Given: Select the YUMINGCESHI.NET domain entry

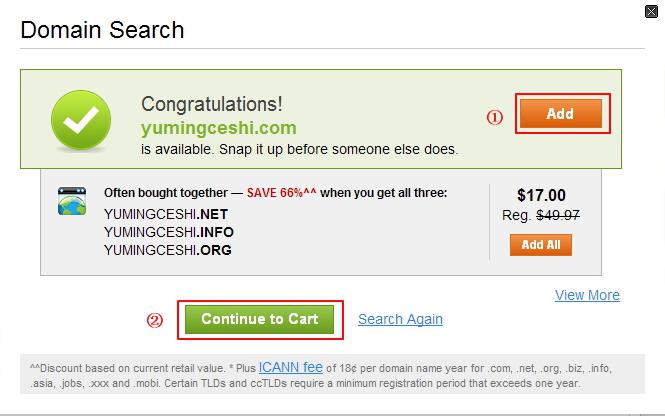Looking at the screenshot, I should tap(167, 214).
